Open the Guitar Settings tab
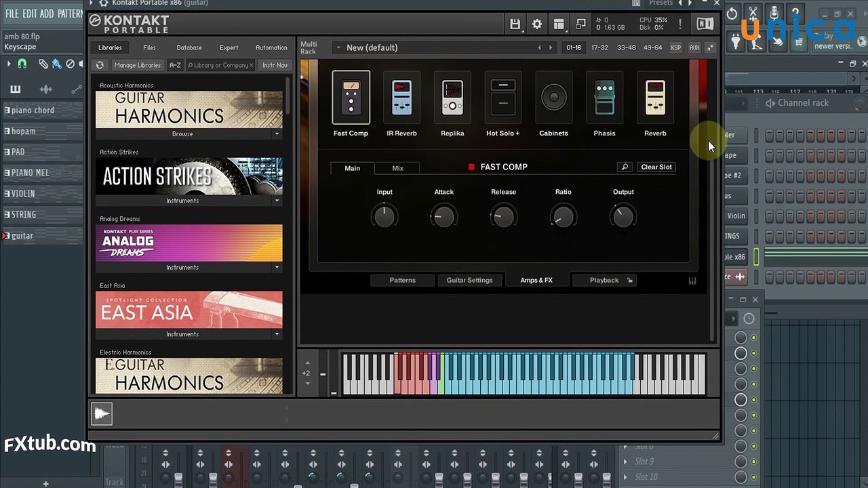868x488 pixels. tap(469, 280)
